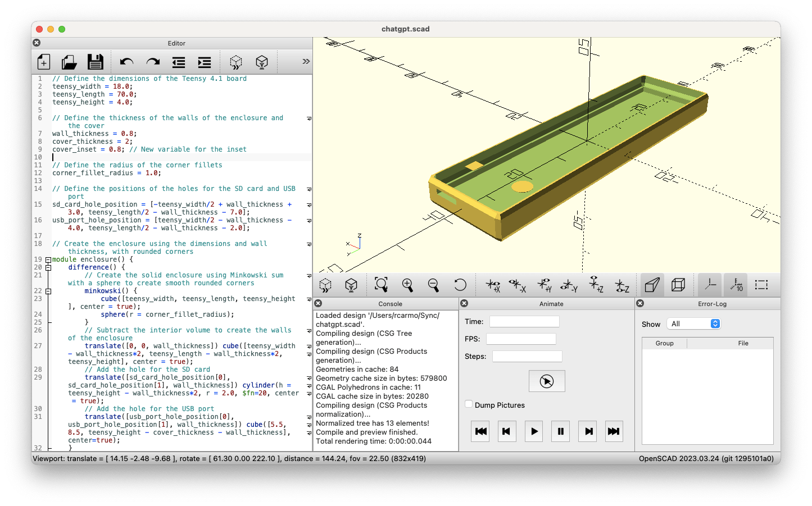Undo the last edit in the editor toolbar

click(126, 62)
